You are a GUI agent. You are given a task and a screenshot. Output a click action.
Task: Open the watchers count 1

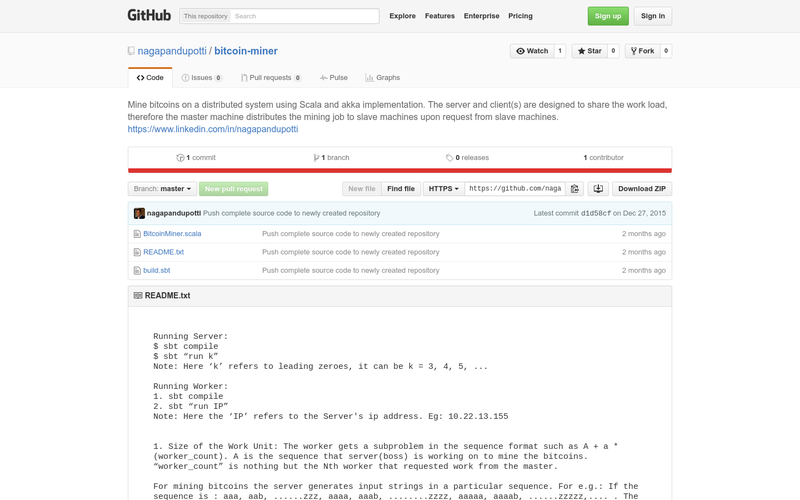coord(560,51)
